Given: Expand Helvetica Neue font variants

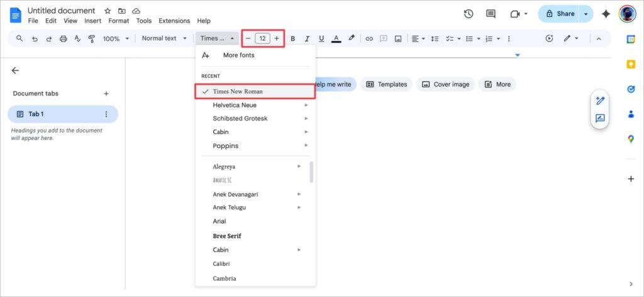Looking at the screenshot, I should tap(306, 105).
